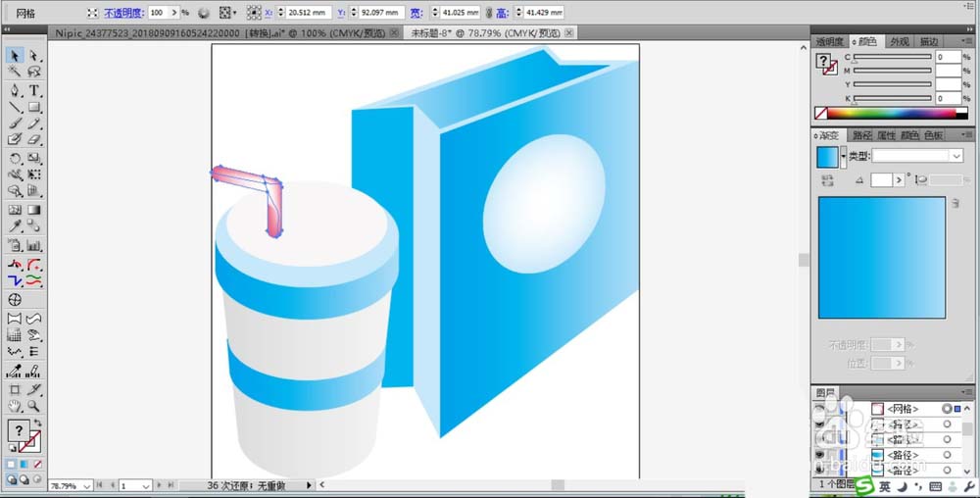
Task: Click the target circle of 网格 item
Action: pyautogui.click(x=947, y=409)
